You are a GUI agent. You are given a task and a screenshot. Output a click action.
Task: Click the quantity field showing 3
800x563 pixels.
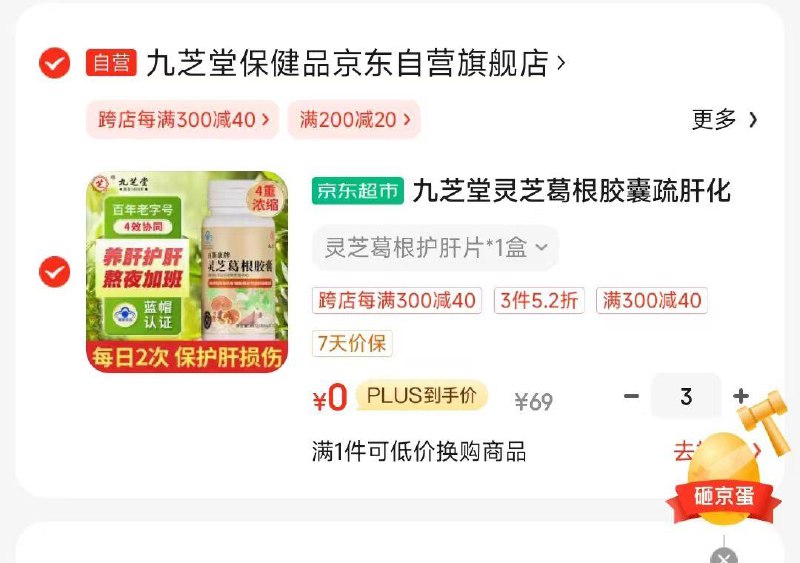pos(686,396)
